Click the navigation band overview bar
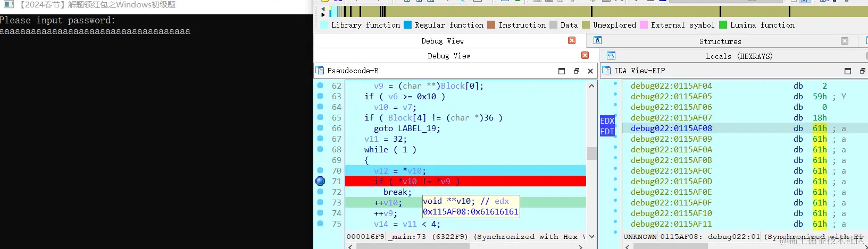The width and height of the screenshot is (868, 249). [x=597, y=11]
